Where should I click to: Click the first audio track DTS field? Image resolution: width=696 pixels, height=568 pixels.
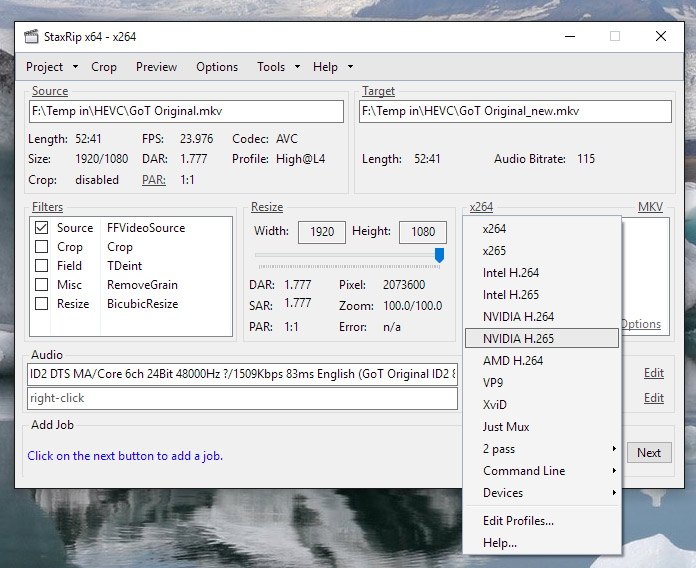[242, 374]
